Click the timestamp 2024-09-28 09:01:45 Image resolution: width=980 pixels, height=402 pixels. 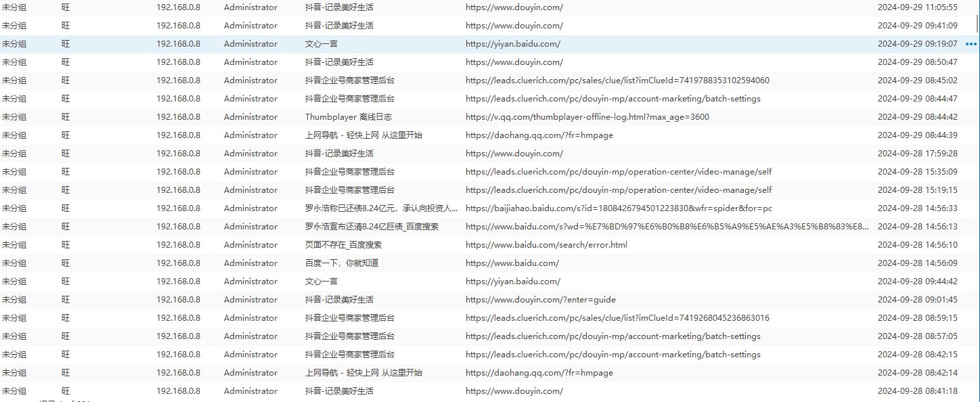[917, 300]
